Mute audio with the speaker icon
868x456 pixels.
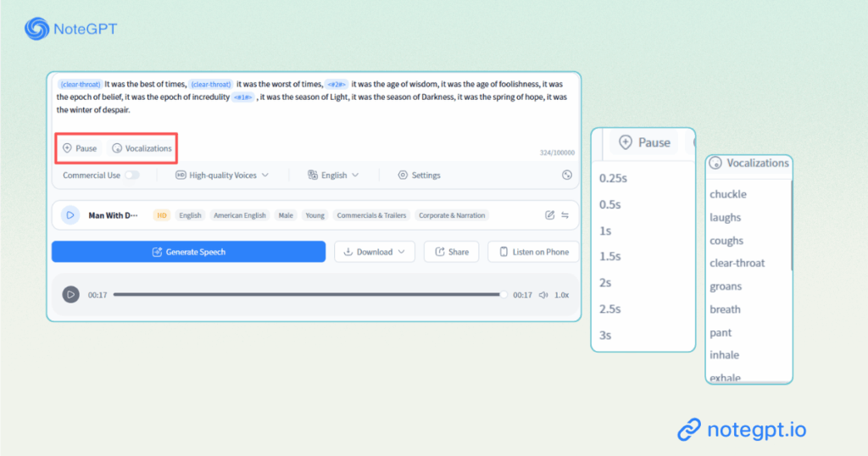coord(543,295)
